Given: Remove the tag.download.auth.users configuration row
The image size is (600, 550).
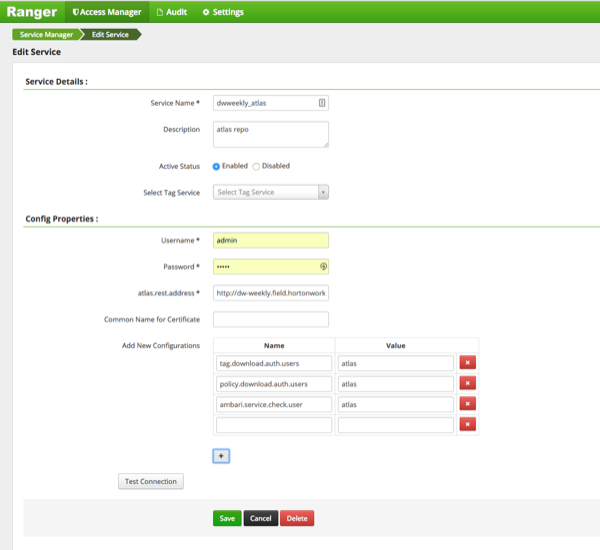Looking at the screenshot, I should 467,362.
